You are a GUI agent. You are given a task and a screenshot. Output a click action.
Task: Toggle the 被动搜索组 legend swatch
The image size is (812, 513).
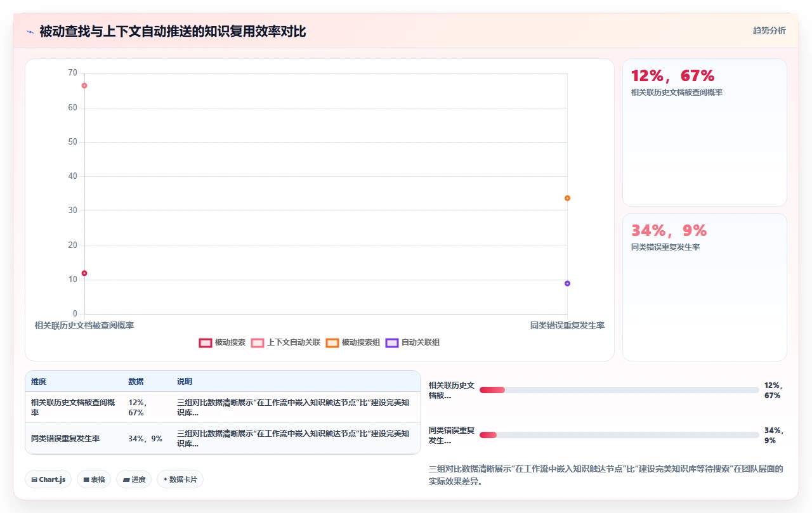(x=332, y=342)
